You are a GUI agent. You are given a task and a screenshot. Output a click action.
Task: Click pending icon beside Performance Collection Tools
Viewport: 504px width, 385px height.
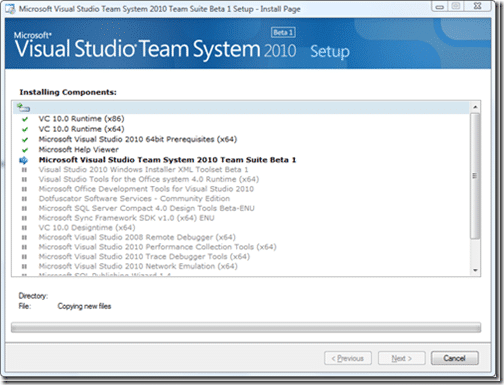24,247
